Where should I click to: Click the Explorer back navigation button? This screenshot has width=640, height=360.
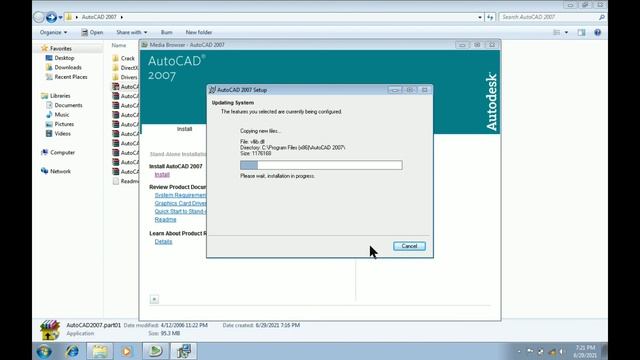[x=39, y=17]
